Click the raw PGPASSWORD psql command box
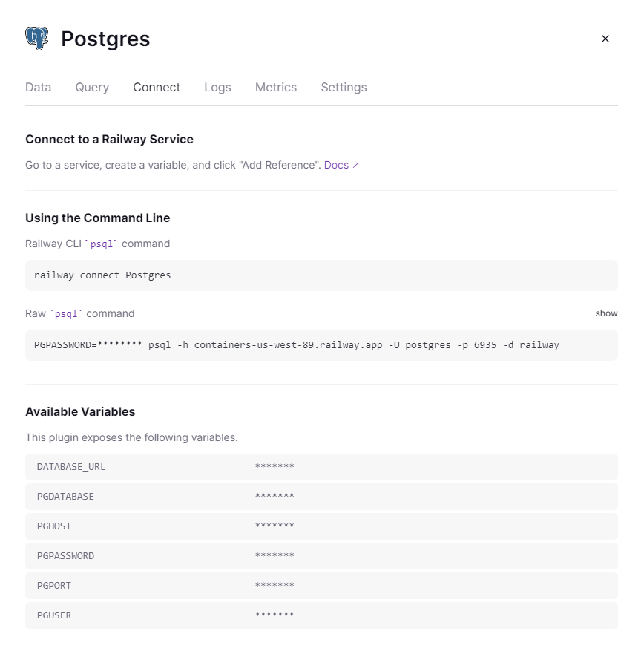 point(321,345)
